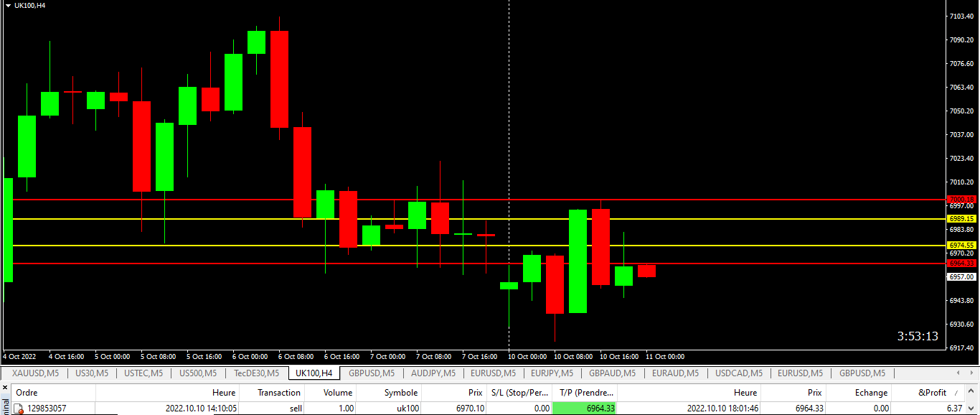Click the red 6964.33 take-profit level label

coord(962,263)
